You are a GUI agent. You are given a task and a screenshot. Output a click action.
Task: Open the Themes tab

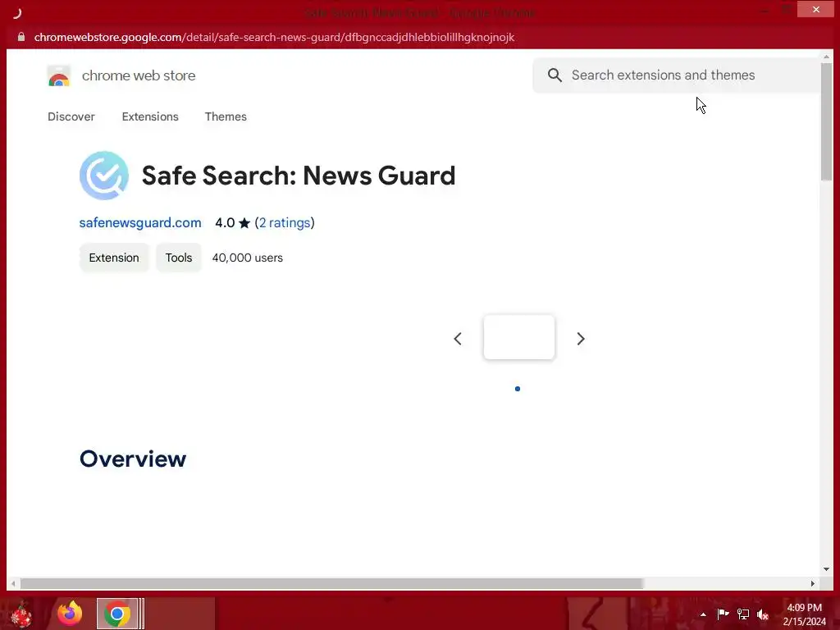(x=226, y=116)
